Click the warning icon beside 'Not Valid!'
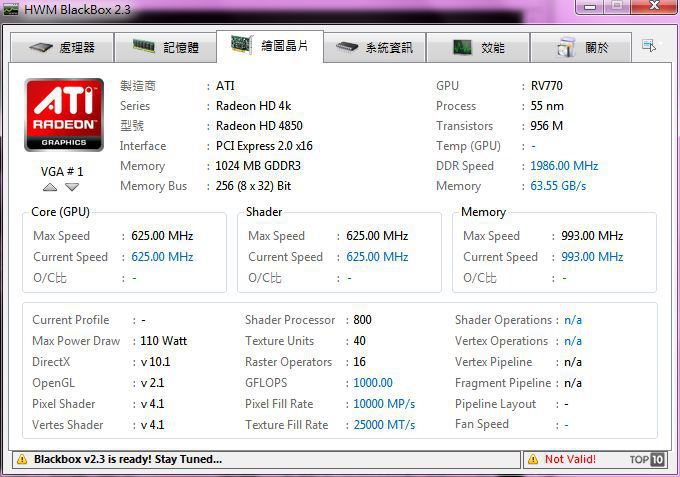 pos(533,460)
